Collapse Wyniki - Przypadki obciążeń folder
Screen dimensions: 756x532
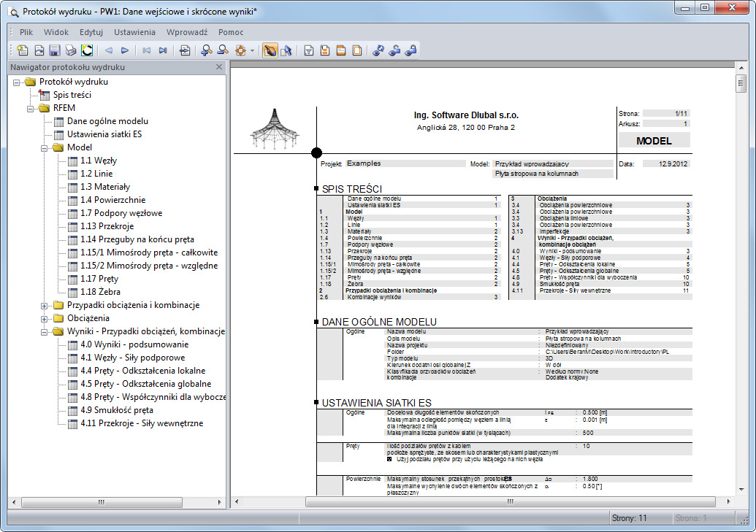point(44,332)
